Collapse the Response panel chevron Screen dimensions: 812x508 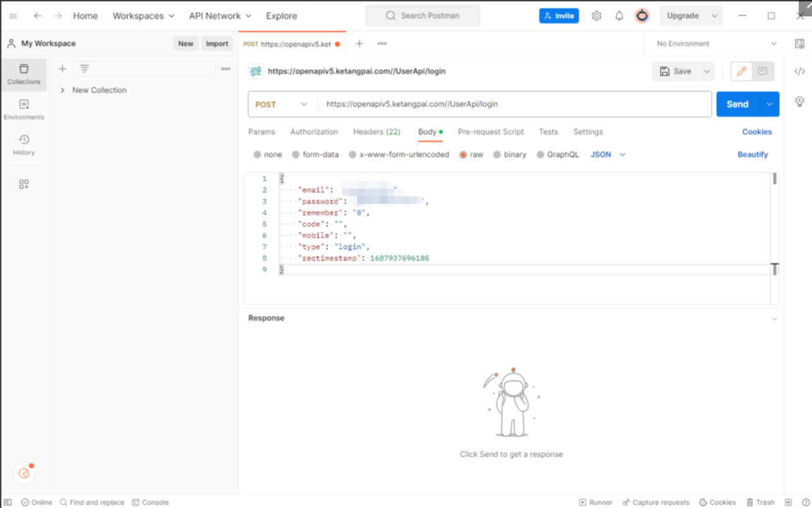(774, 319)
